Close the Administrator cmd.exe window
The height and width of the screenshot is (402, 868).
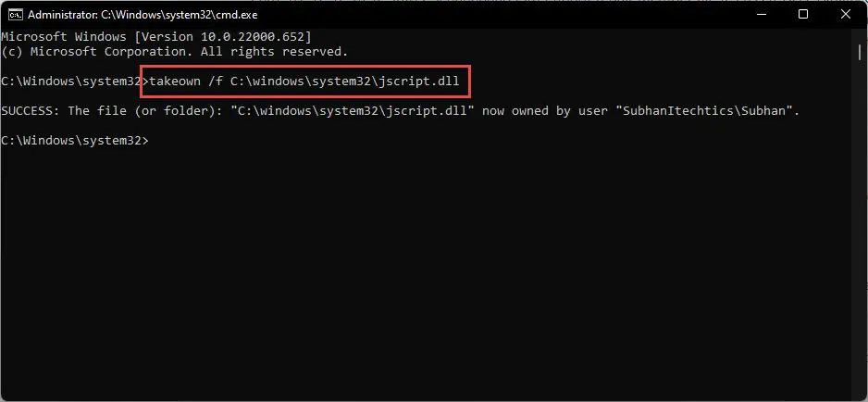tap(846, 15)
